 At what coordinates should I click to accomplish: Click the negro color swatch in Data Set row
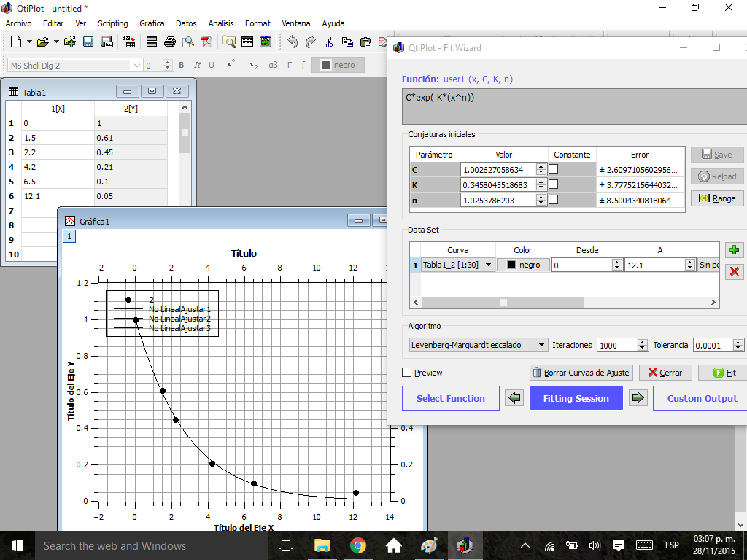click(523, 265)
